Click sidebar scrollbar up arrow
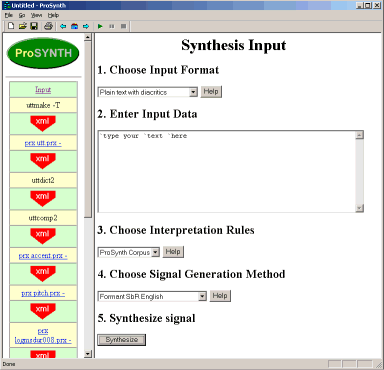The height and width of the screenshot is (370, 384). [x=88, y=37]
